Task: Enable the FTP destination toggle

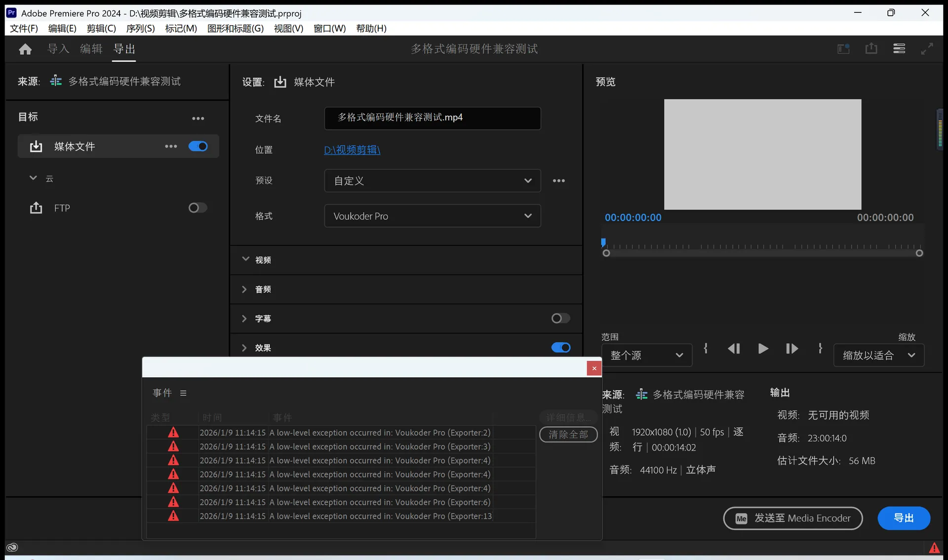Action: click(197, 208)
